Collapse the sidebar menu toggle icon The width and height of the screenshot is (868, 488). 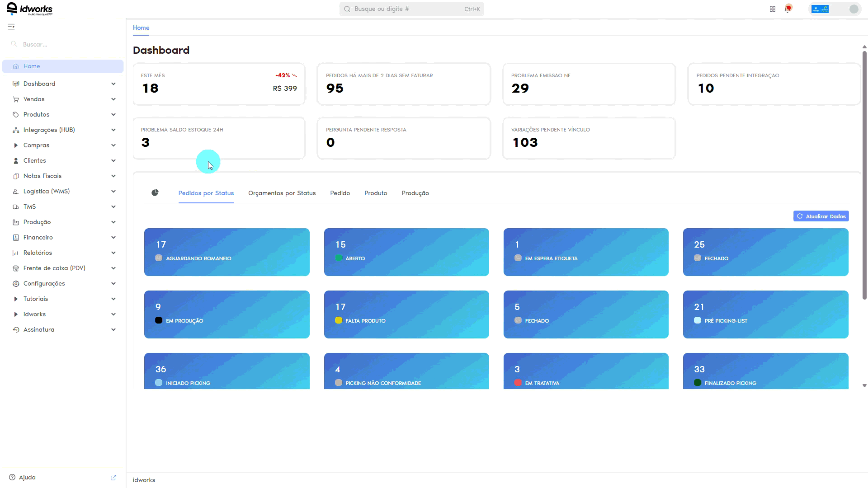pos(11,27)
